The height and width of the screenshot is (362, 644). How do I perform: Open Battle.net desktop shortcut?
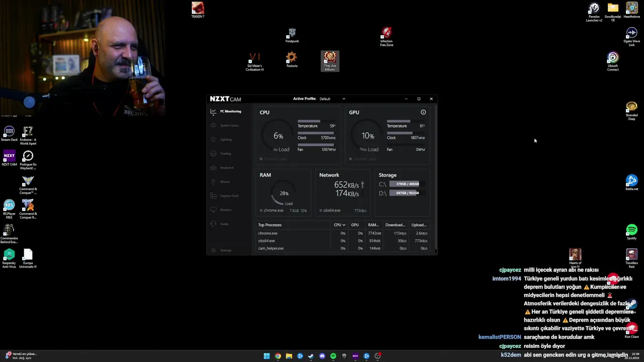pyautogui.click(x=632, y=183)
